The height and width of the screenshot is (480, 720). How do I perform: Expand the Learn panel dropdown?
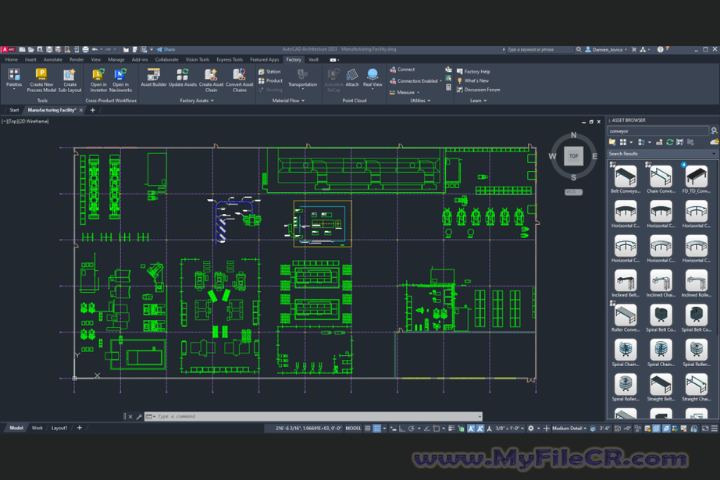click(478, 101)
